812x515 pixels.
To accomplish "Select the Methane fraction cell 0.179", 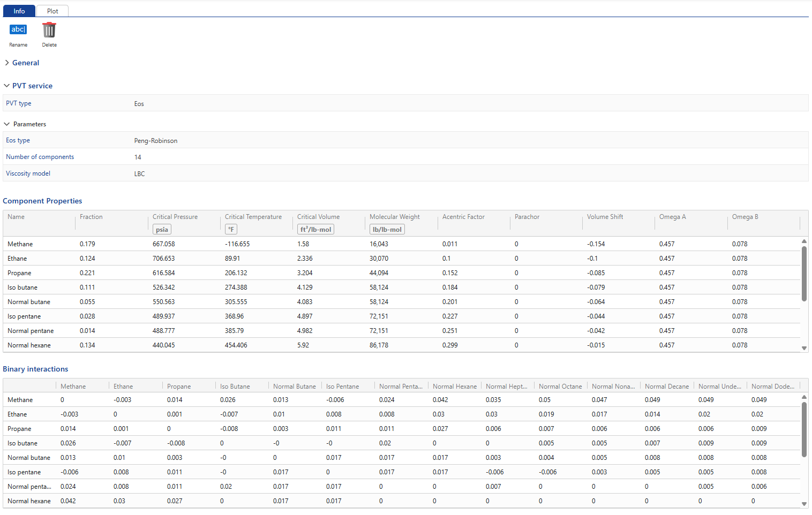I will [x=87, y=244].
